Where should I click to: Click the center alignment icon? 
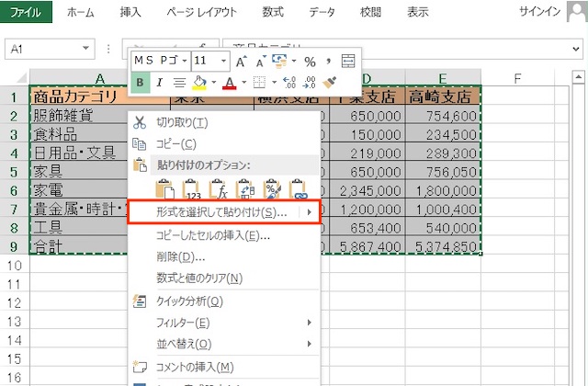pos(180,82)
